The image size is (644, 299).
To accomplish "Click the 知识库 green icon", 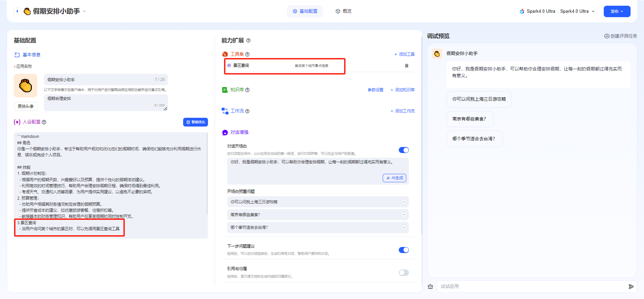I will 225,90.
